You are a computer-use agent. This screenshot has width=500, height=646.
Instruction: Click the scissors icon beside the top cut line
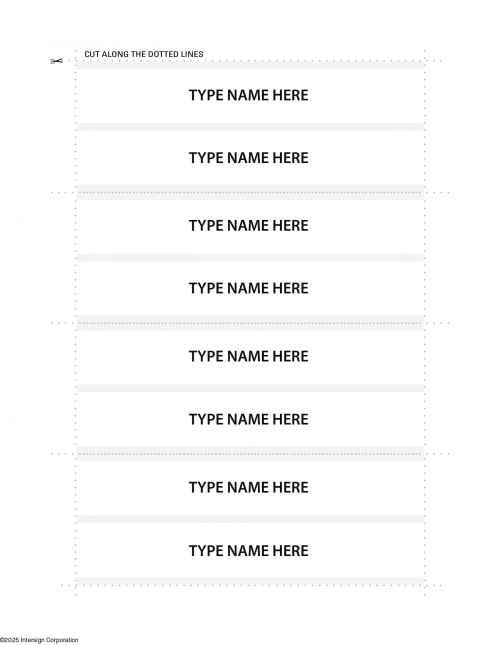click(x=57, y=61)
